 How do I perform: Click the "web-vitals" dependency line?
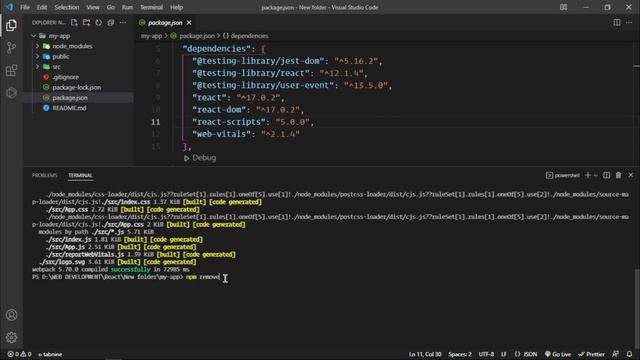click(x=246, y=134)
